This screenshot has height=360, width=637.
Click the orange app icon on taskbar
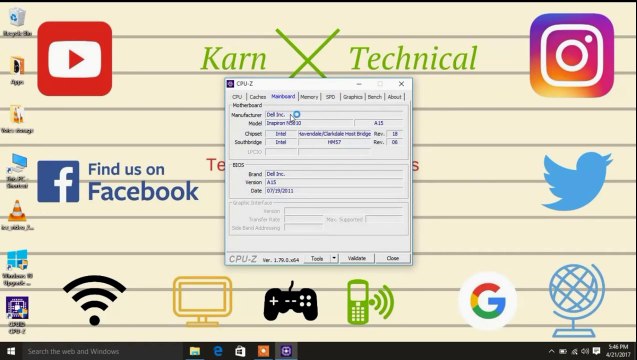click(x=263, y=351)
